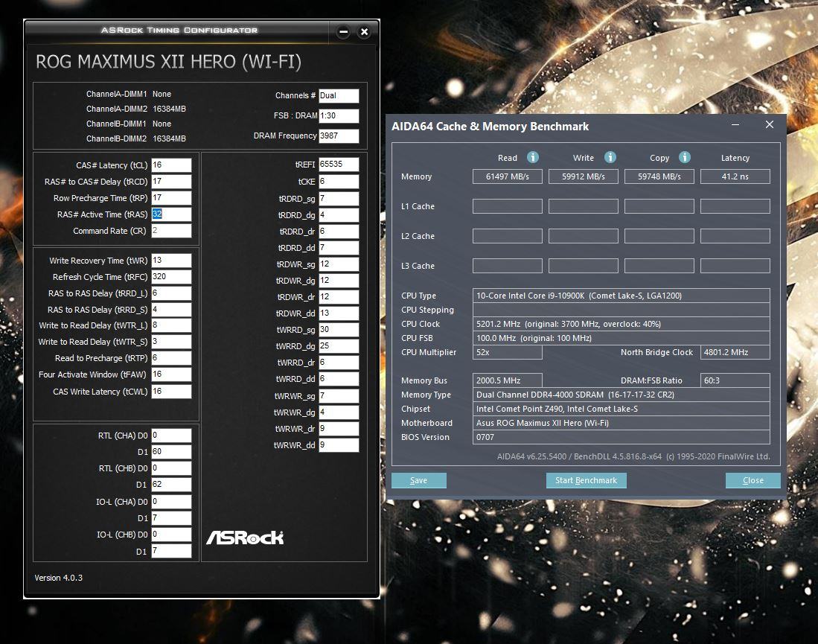
Task: Click the tRRD_L field
Action: click(x=171, y=293)
